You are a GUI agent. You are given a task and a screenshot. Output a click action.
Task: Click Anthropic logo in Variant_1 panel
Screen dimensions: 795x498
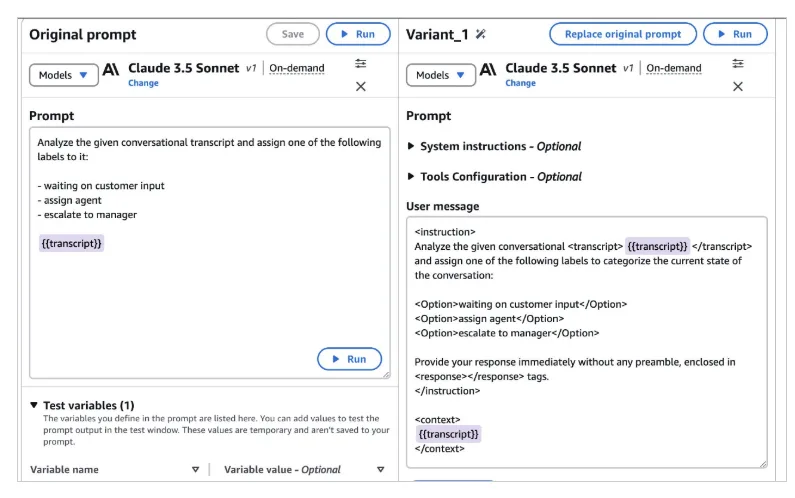click(488, 69)
